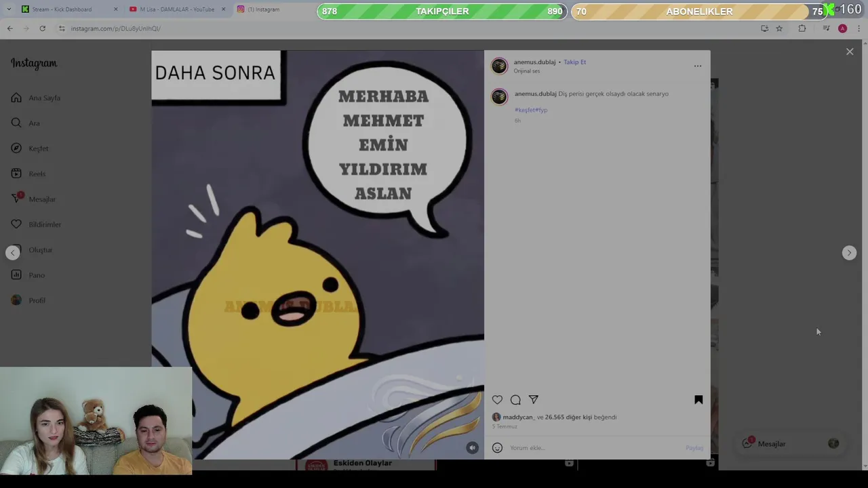
Task: Bookmark page with star icon
Action: pos(779,28)
